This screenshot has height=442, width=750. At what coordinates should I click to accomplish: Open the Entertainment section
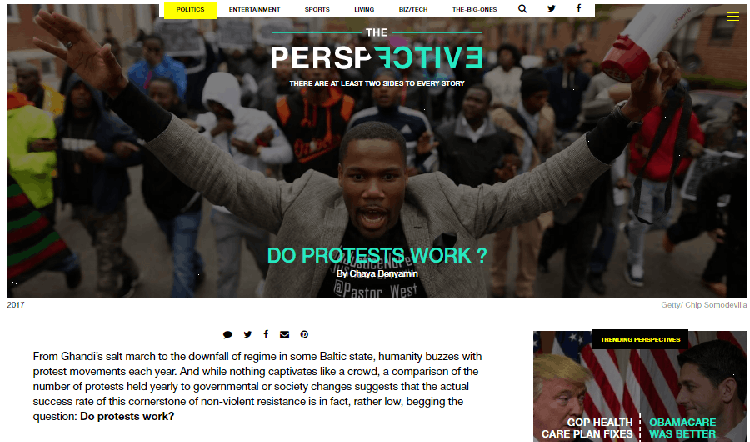254,10
